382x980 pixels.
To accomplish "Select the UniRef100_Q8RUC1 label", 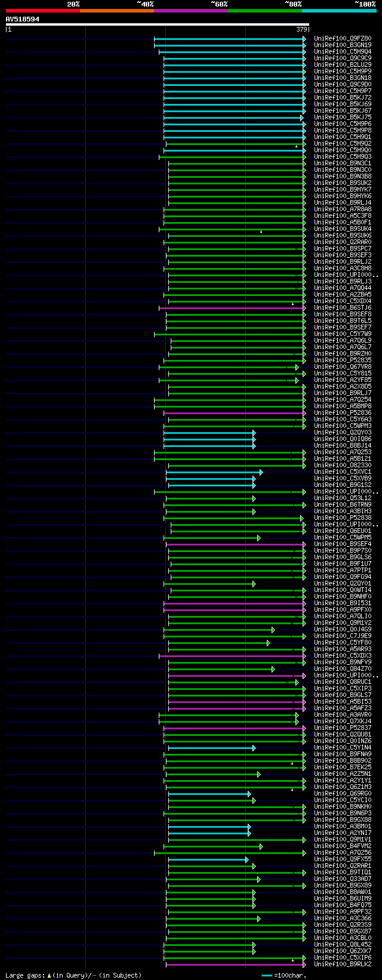I will point(343,682).
